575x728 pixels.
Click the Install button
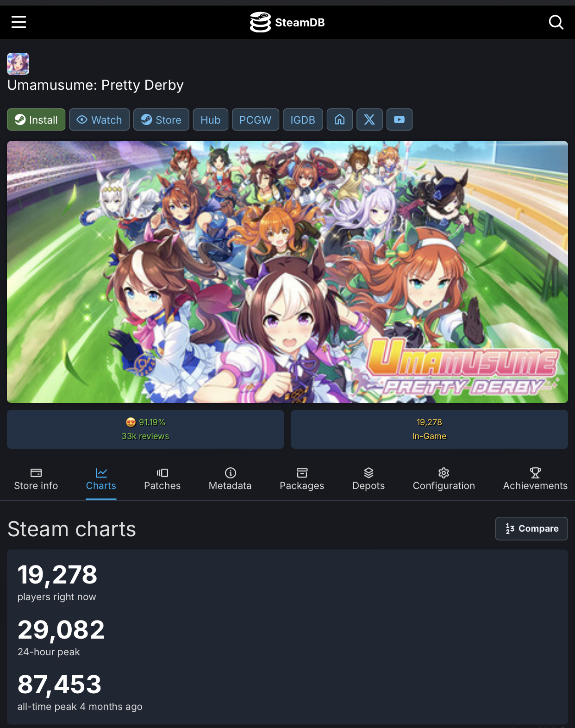point(36,120)
